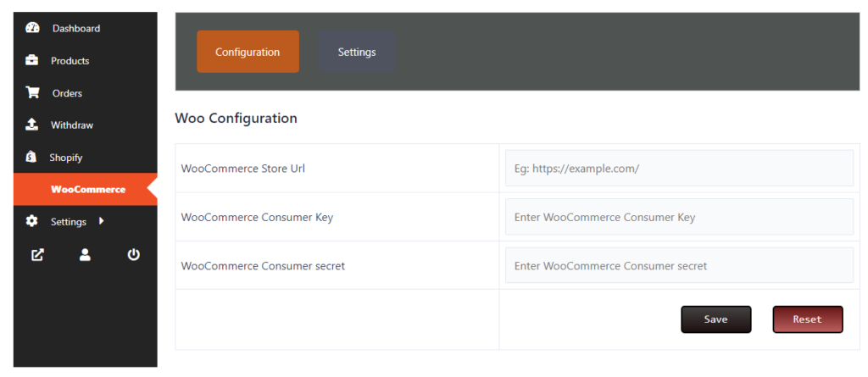The width and height of the screenshot is (868, 377).
Task: Switch to the Settings tab at top
Action: [x=357, y=52]
